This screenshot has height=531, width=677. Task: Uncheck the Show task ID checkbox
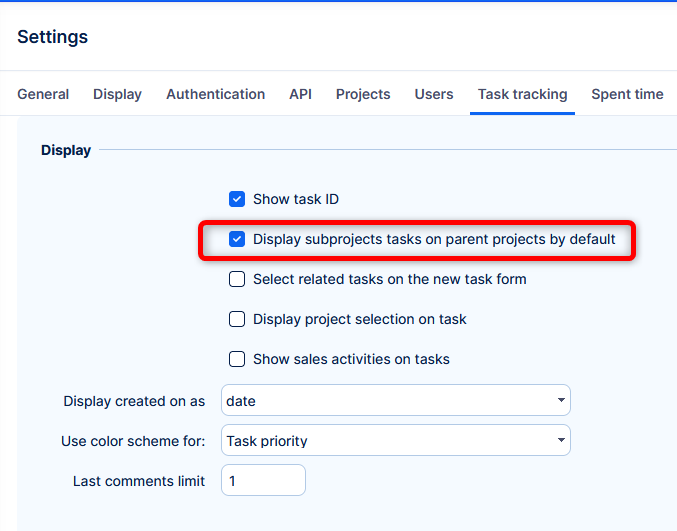click(x=237, y=199)
